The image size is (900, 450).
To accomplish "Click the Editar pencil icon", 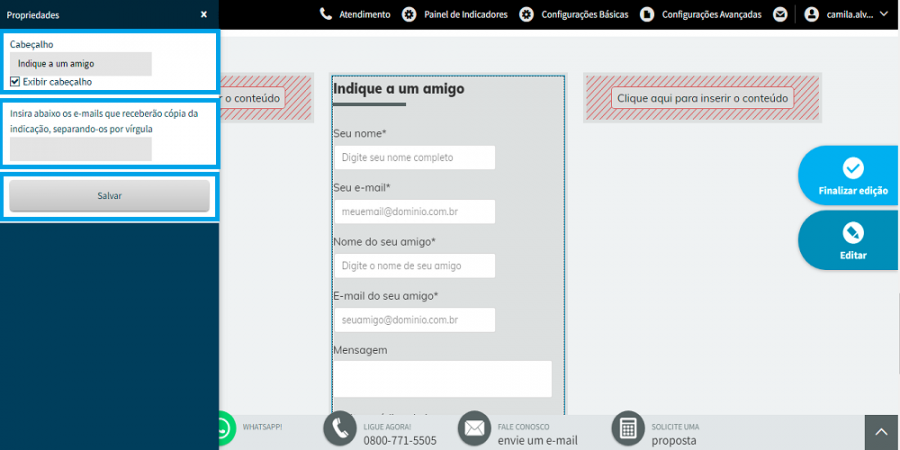I will [853, 233].
